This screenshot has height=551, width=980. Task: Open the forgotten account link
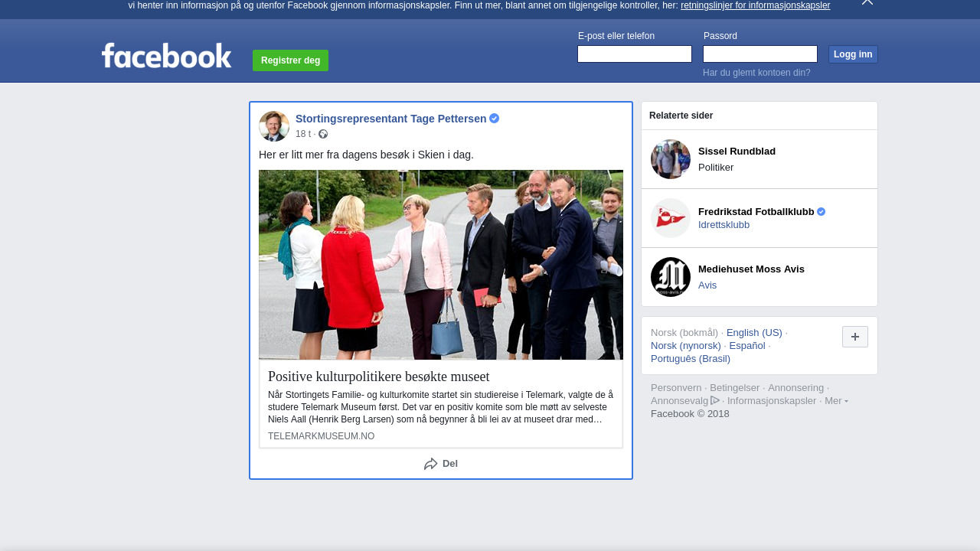point(756,73)
